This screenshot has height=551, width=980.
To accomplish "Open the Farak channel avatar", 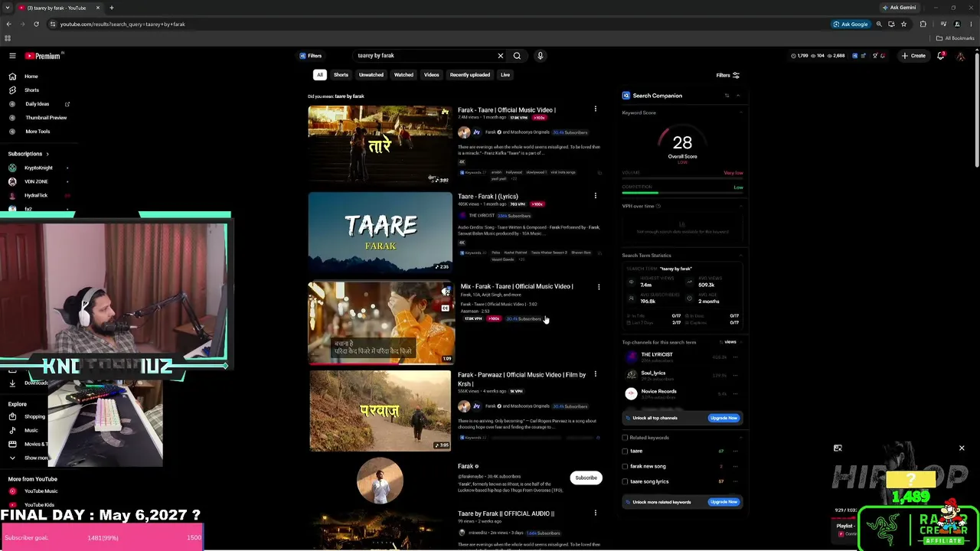I will 380,481.
